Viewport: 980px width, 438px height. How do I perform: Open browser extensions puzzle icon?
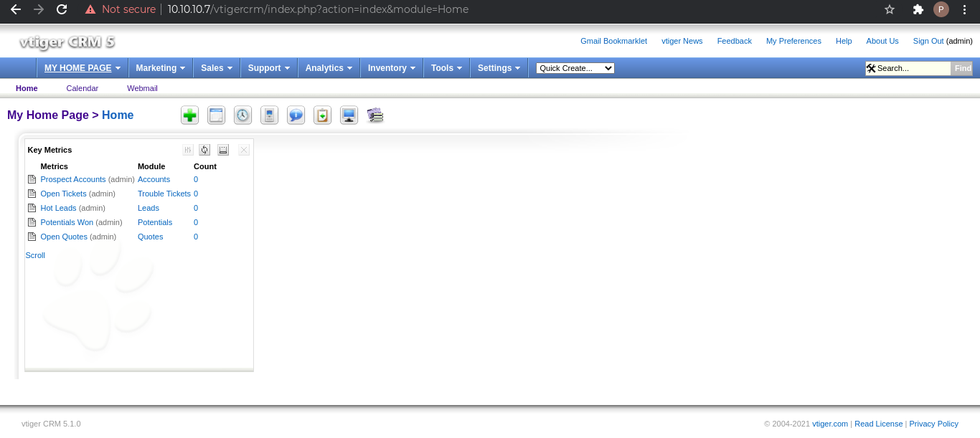[918, 9]
